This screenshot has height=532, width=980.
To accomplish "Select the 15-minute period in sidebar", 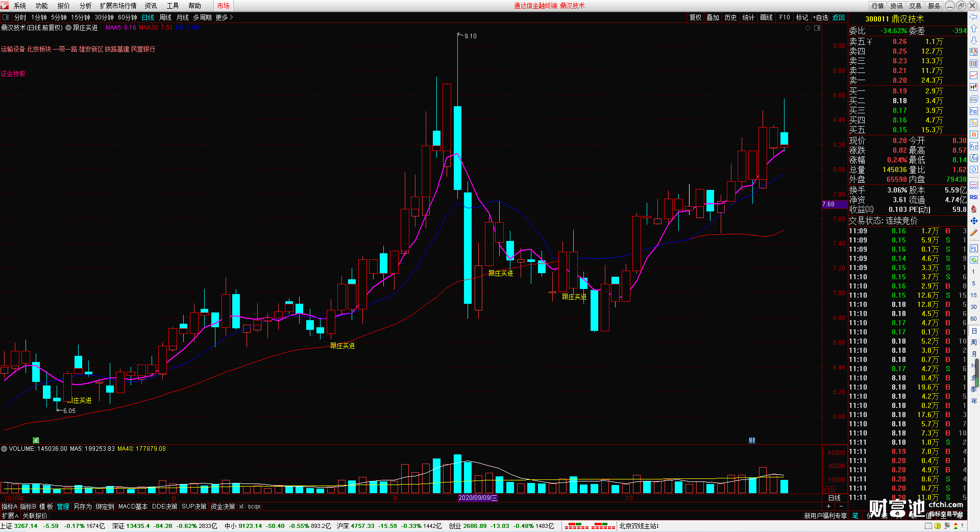I will (x=973, y=295).
